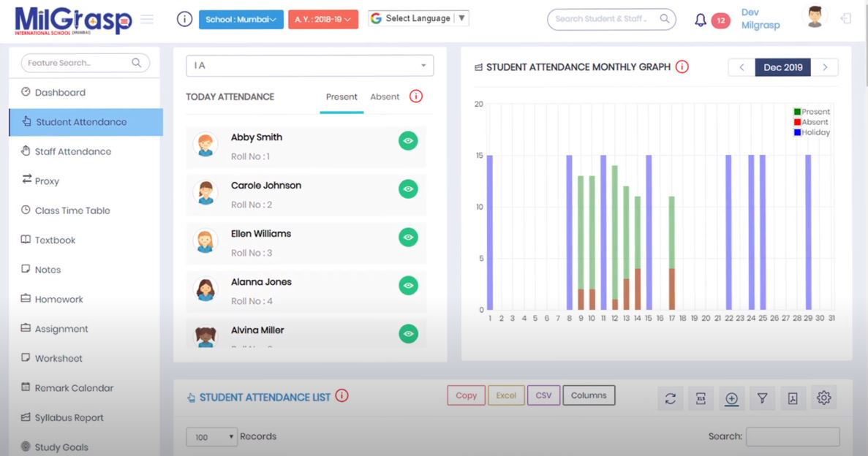Go to next month in graph
868x456 pixels.
[x=825, y=67]
